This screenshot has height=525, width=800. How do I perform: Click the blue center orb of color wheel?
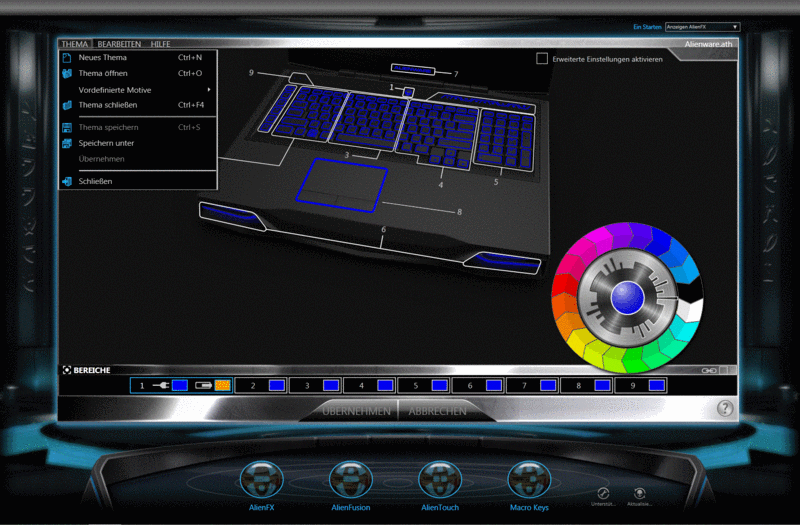coord(628,297)
